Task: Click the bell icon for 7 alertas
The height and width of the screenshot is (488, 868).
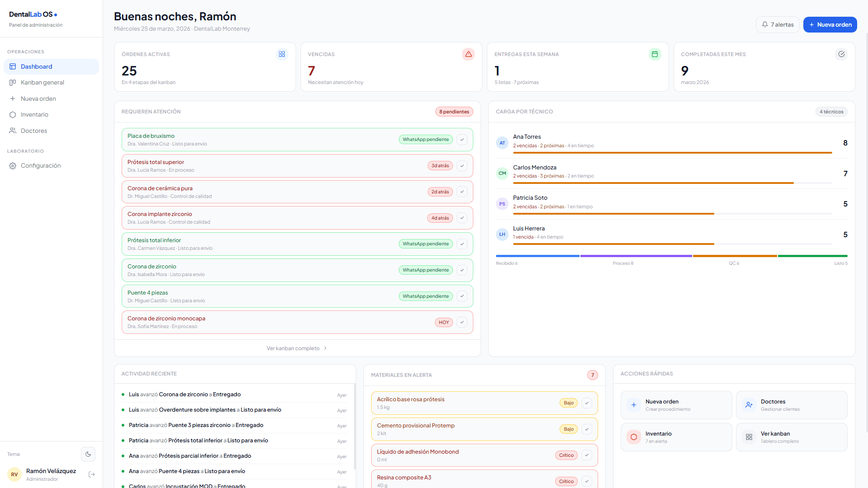Action: tap(765, 24)
